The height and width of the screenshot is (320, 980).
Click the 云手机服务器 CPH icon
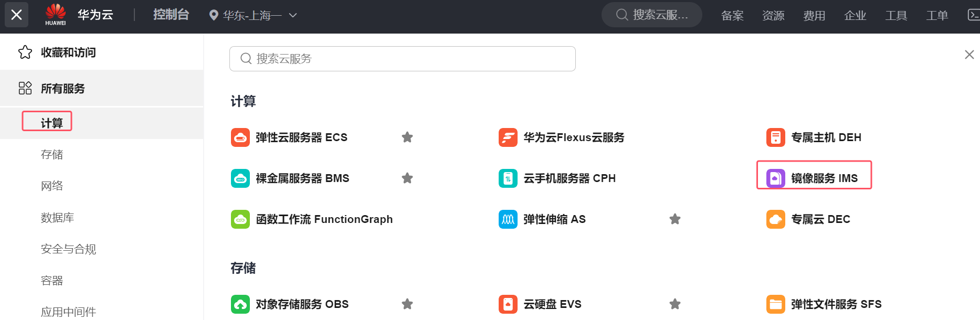(508, 178)
